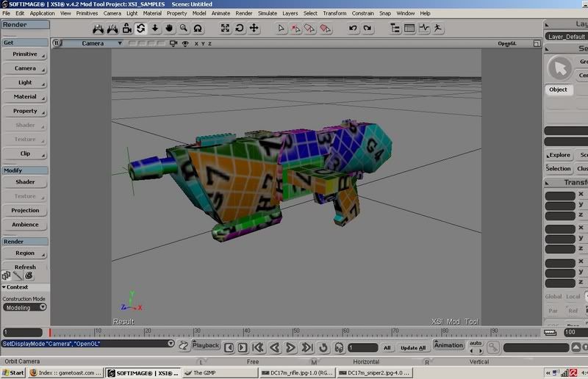The width and height of the screenshot is (588, 379).
Task: Expand the Light submenu button
Action: 25,82
